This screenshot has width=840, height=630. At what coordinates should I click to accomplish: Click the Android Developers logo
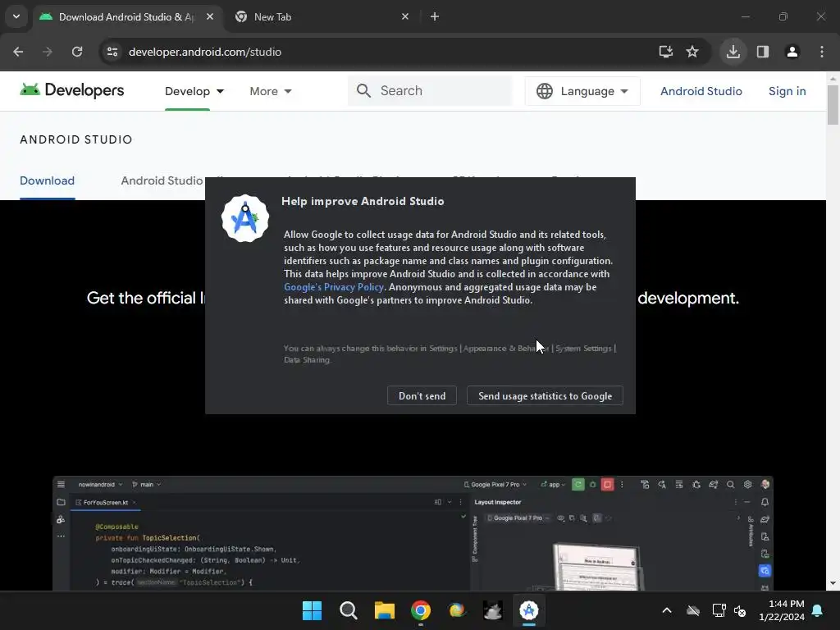pos(72,90)
